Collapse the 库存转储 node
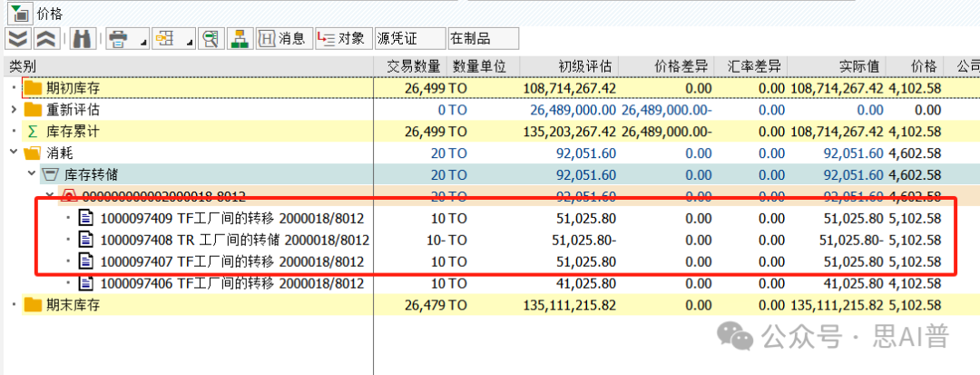 (31, 174)
